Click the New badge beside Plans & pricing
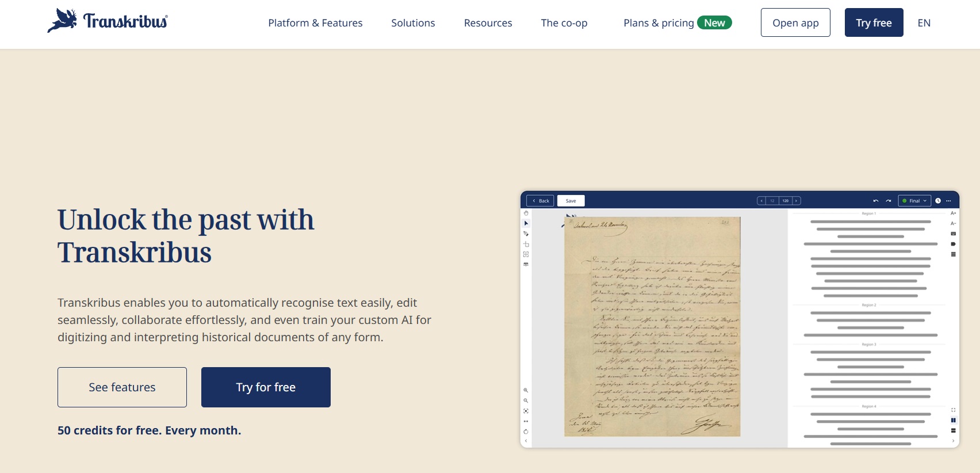Image resolution: width=980 pixels, height=473 pixels. [714, 23]
